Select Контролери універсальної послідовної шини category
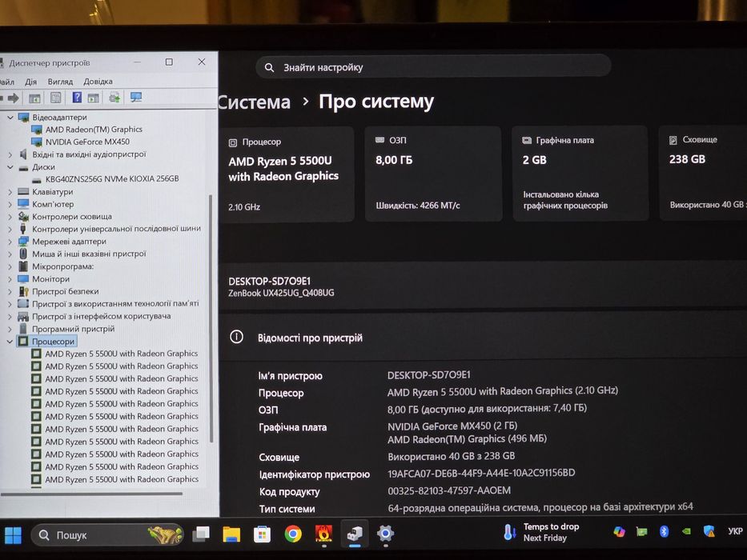Image resolution: width=747 pixels, height=560 pixels. (116, 229)
